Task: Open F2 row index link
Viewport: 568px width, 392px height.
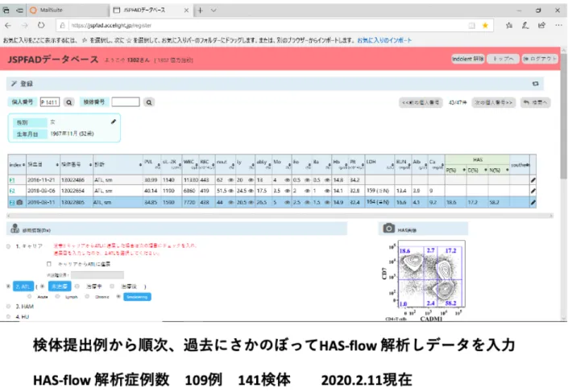Action: [x=12, y=191]
